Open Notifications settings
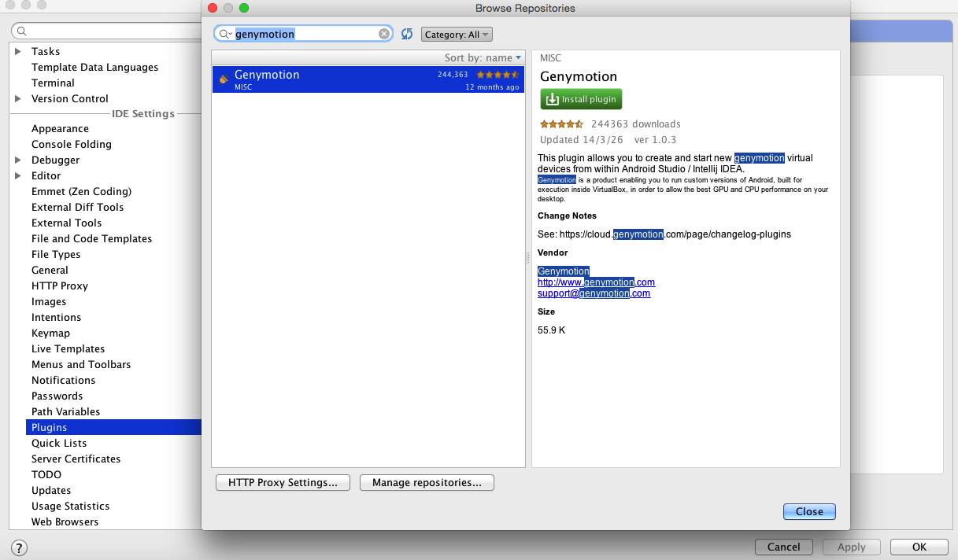958x560 pixels. (63, 380)
